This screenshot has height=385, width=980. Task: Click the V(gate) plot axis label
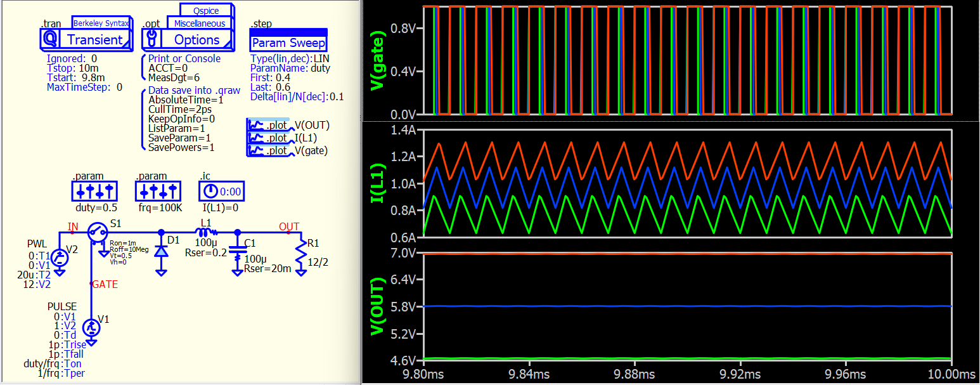[378, 60]
